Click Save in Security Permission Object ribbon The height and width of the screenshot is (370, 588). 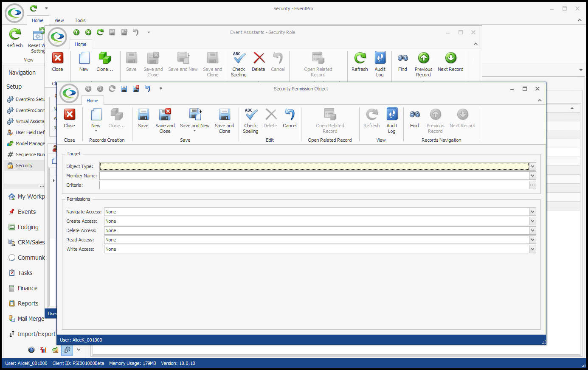point(143,118)
